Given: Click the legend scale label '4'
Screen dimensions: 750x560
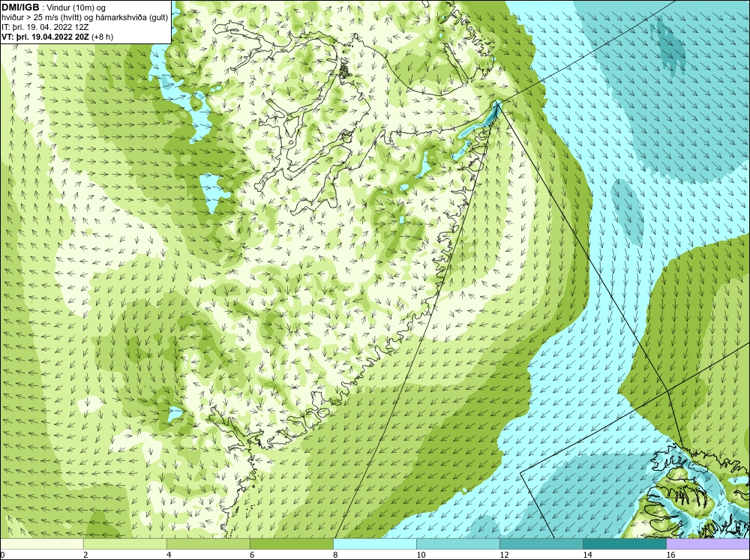Looking at the screenshot, I should 169,555.
